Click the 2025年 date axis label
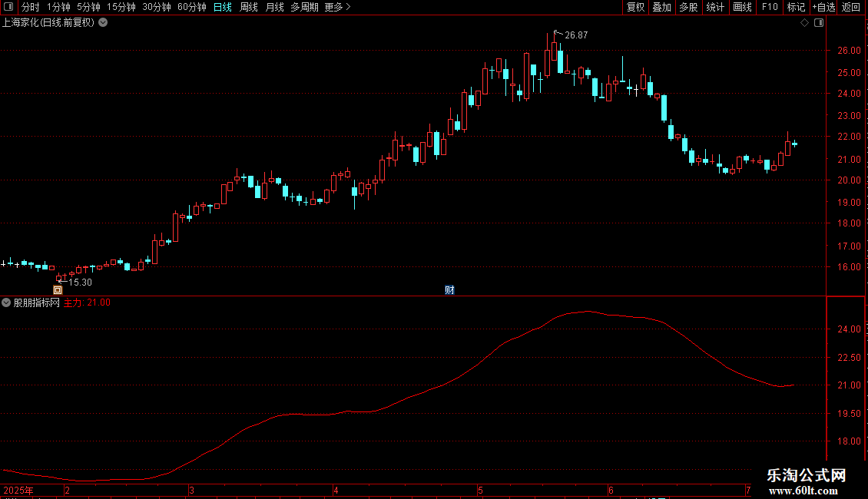 (18, 491)
